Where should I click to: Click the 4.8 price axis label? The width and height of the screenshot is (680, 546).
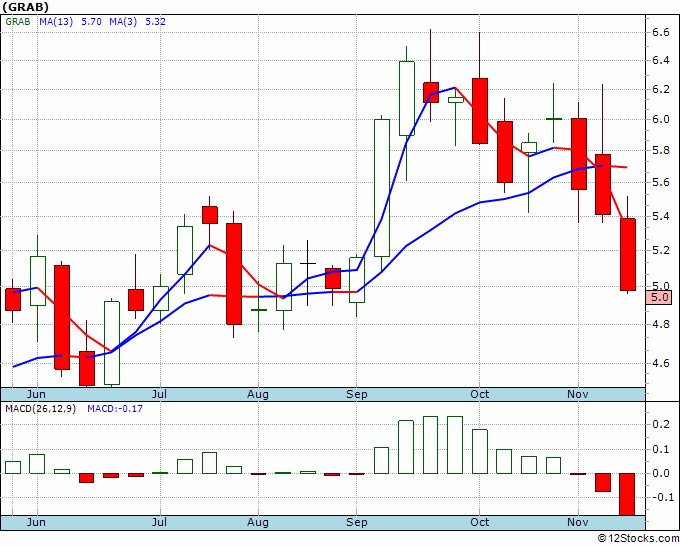661,324
